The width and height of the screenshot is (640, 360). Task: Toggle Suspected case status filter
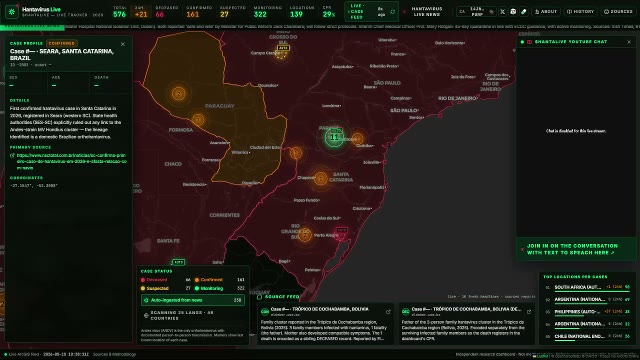165,288
